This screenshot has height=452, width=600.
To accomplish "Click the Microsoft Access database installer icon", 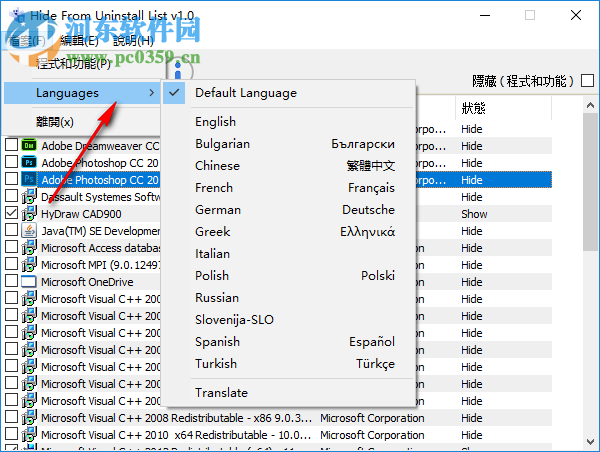I will click(29, 247).
